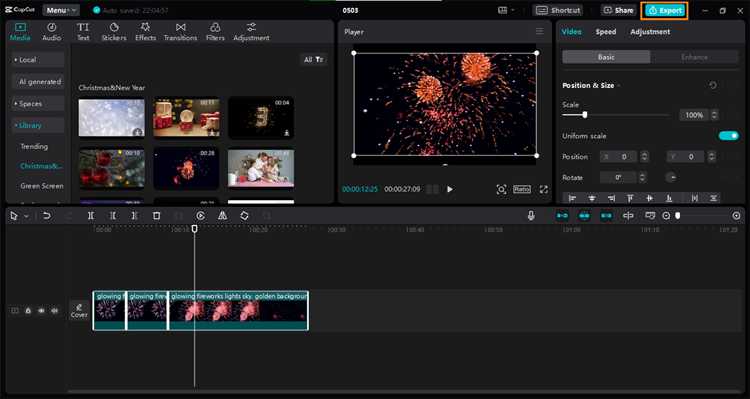Choose the Select pointer tool

click(x=13, y=216)
